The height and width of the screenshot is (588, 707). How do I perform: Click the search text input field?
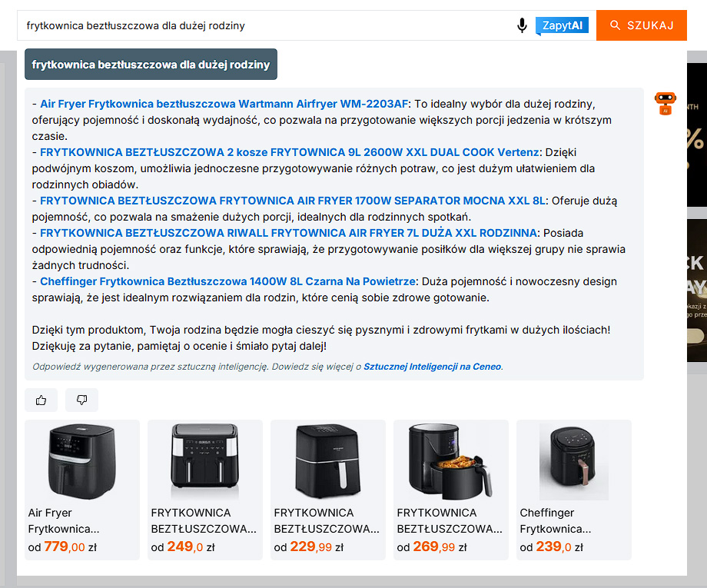(x=261, y=25)
